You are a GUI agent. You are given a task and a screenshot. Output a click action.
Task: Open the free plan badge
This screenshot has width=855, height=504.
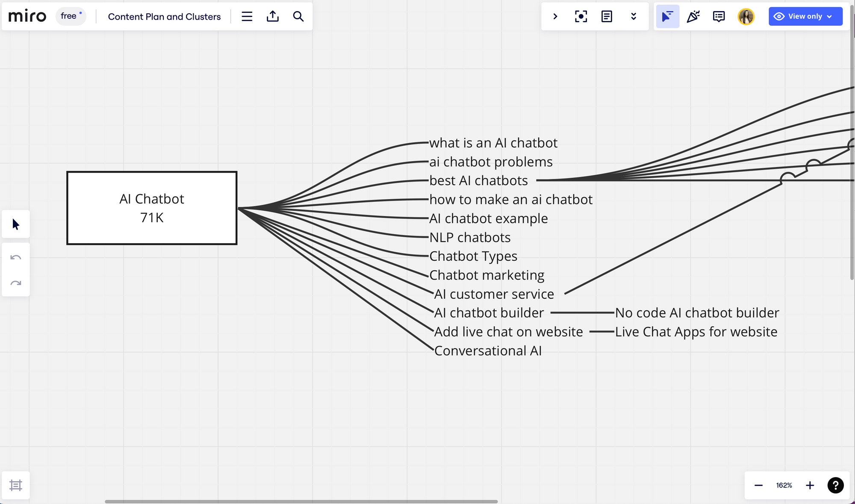pos(71,16)
